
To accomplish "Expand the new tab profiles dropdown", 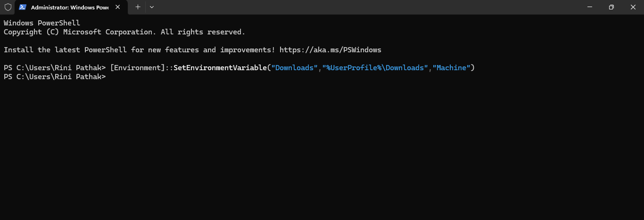I will point(151,7).
